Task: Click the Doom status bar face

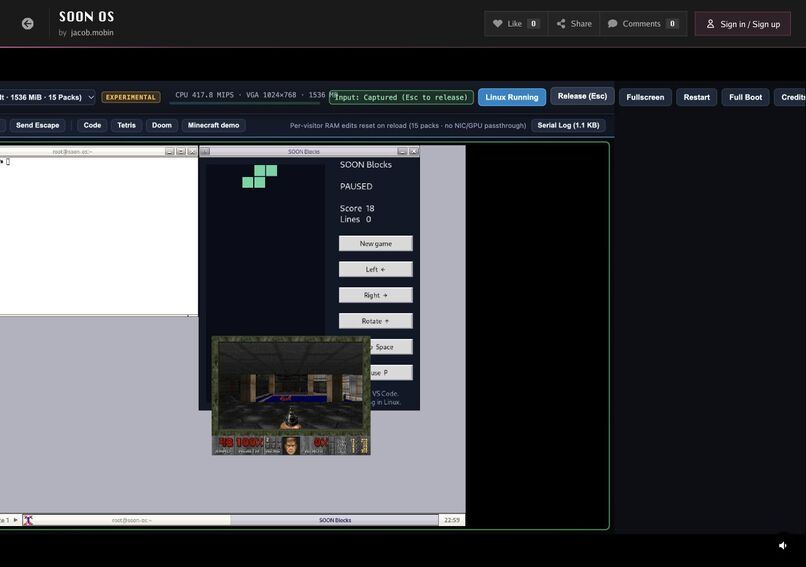Action: pyautogui.click(x=291, y=446)
